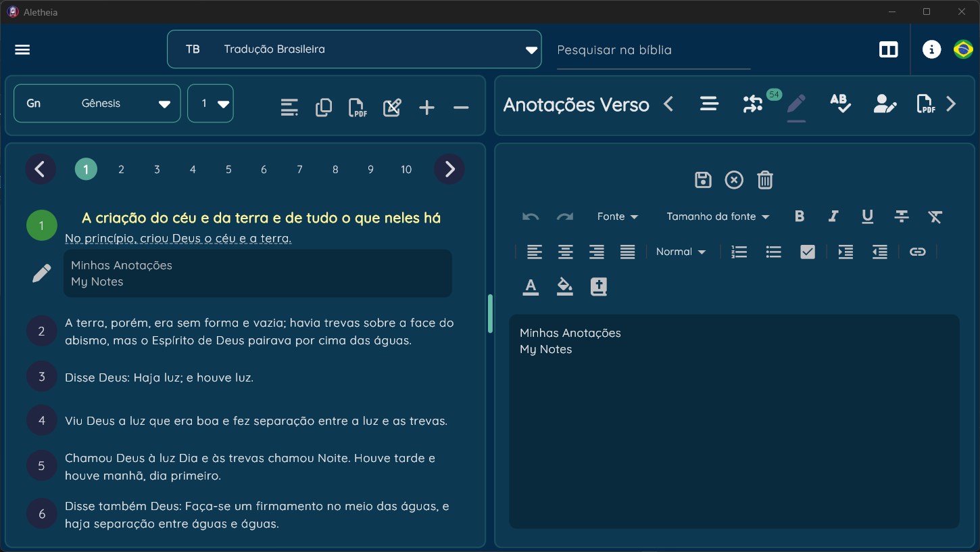Image resolution: width=980 pixels, height=552 pixels.
Task: Toggle italic formatting
Action: 833,216
